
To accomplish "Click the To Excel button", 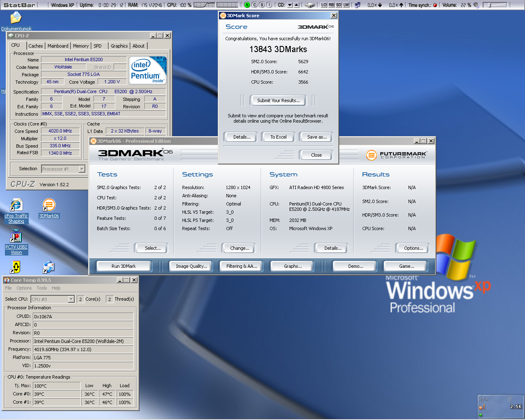I will click(278, 137).
